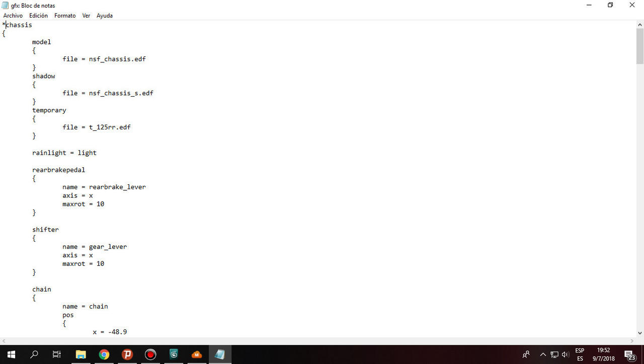
Task: Open Task View in taskbar
Action: [x=57, y=354]
